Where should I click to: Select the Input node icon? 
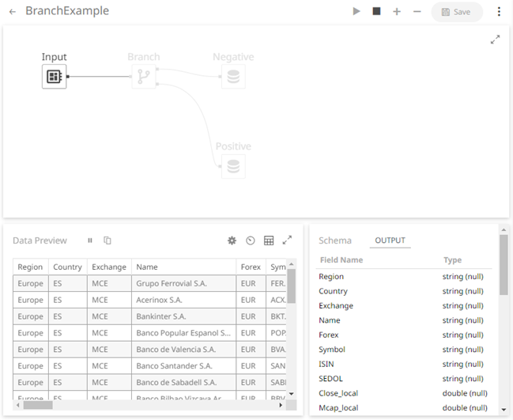[54, 77]
